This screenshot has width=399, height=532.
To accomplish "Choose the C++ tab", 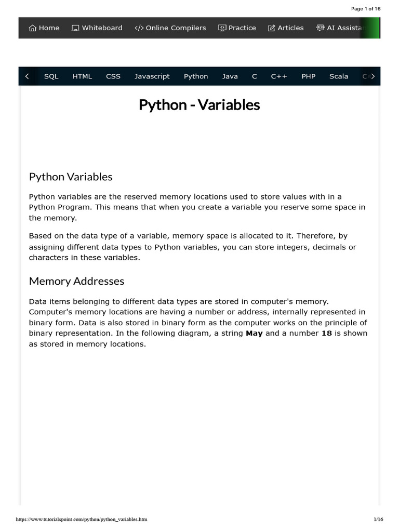I will (x=279, y=76).
